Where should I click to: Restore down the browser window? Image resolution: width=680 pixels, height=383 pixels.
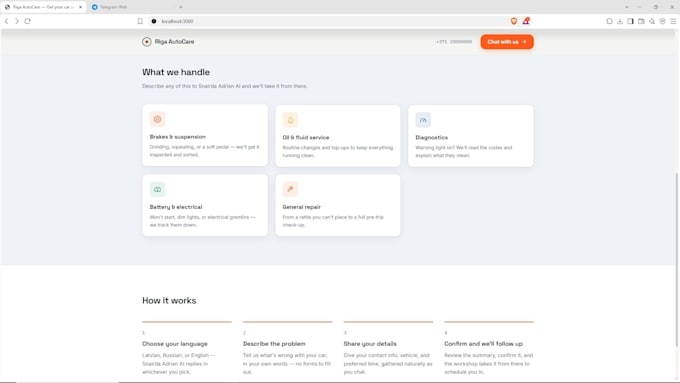tap(656, 7)
